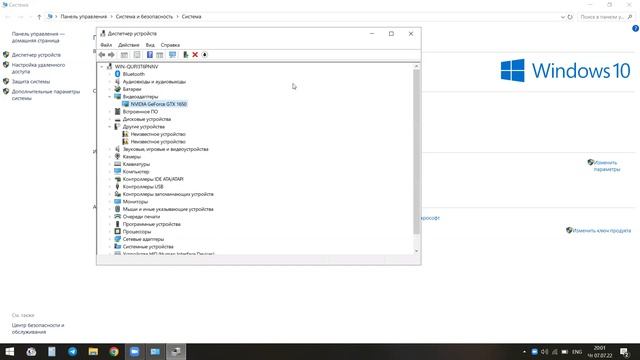Click the Очереди печати printer icon
This screenshot has height=360, width=640.
(118, 216)
